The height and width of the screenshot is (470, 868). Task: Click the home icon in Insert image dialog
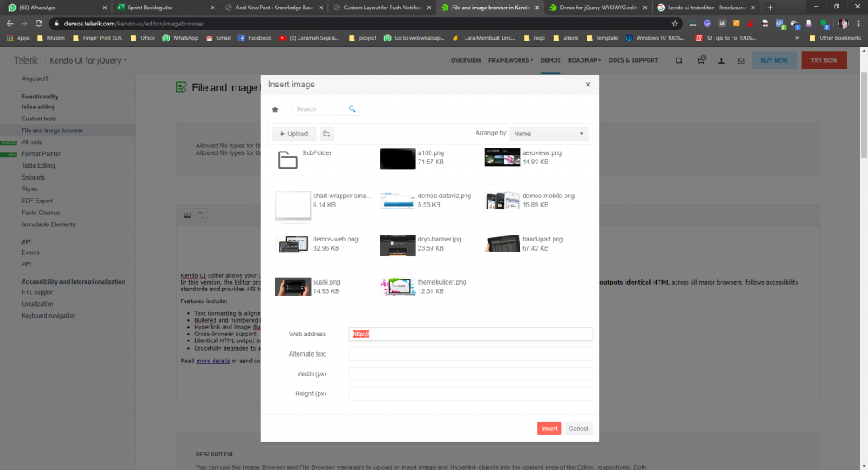[x=275, y=109]
